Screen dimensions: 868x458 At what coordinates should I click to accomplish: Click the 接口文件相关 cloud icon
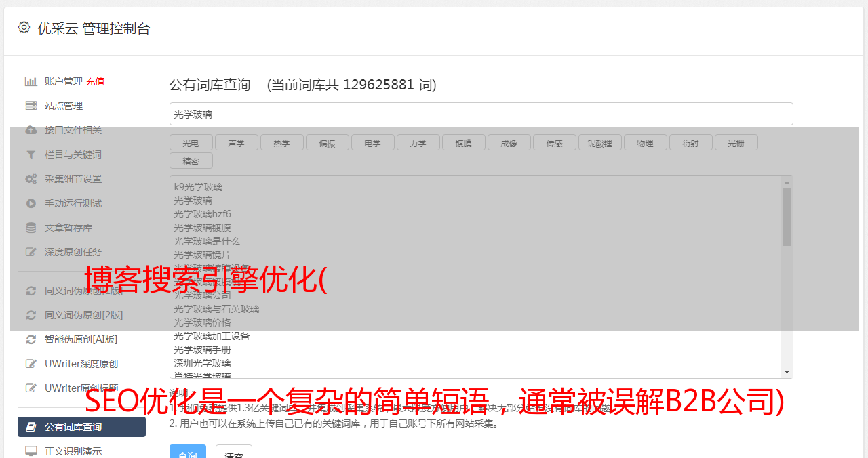click(x=31, y=130)
